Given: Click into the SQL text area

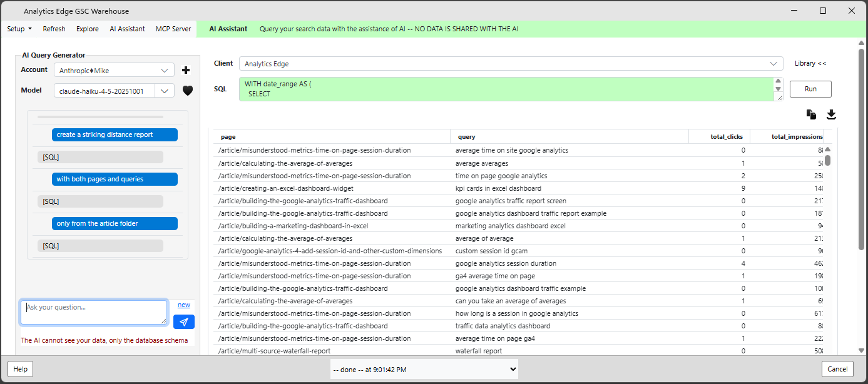Looking at the screenshot, I should [x=506, y=89].
